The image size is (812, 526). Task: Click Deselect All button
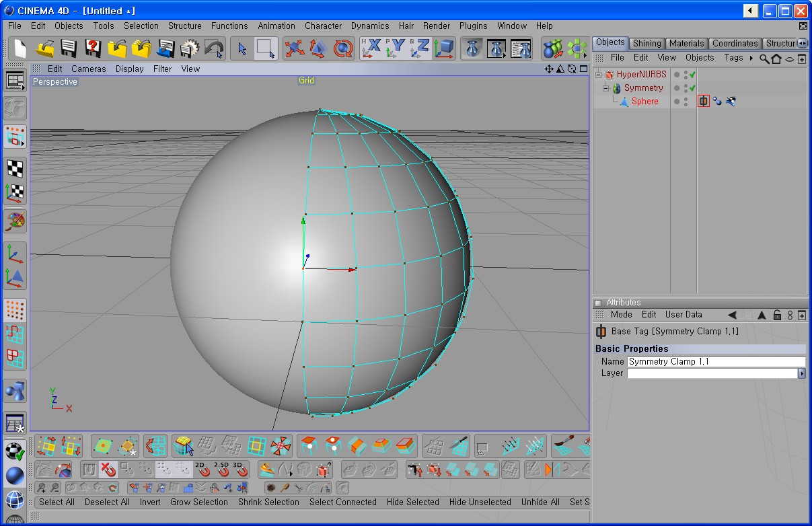coord(107,502)
